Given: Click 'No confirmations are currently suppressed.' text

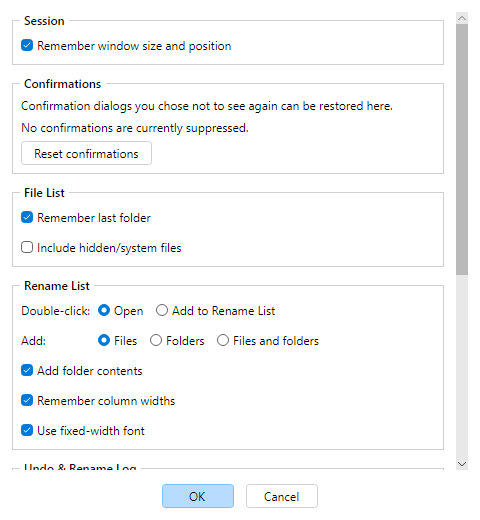Looking at the screenshot, I should pos(135,128).
